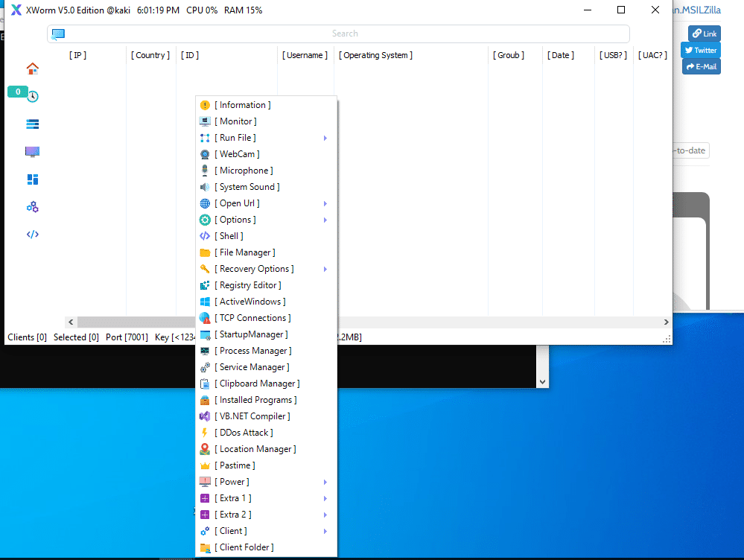Viewport: 744px width, 560px height.
Task: Click the [ Date ] column header
Action: [561, 56]
